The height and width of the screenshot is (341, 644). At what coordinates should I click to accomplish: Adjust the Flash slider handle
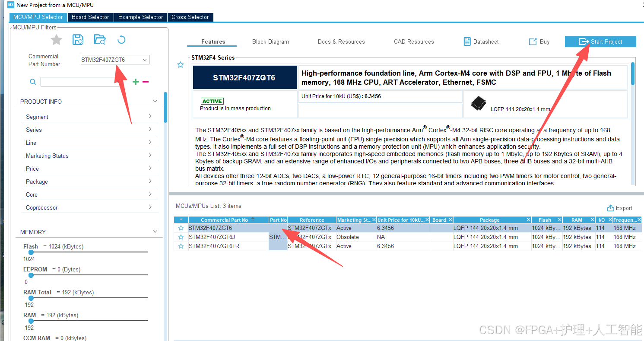(x=31, y=252)
